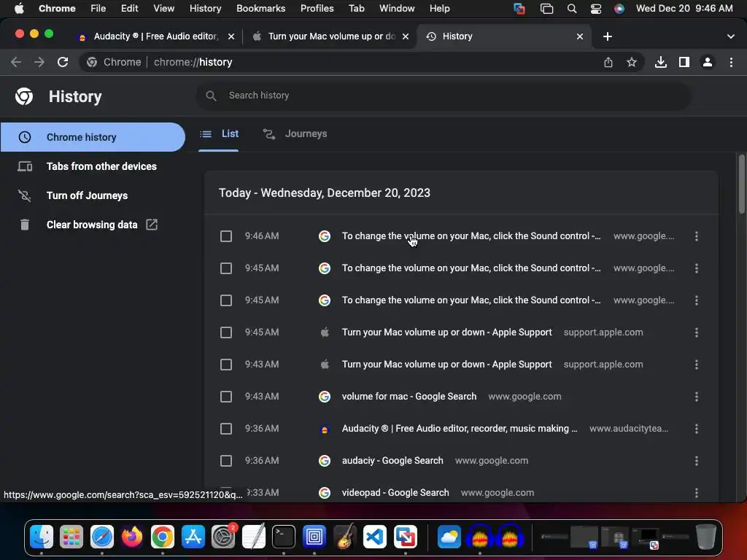
Task: Open actions menu for 9:46 AM entry
Action: (x=697, y=236)
